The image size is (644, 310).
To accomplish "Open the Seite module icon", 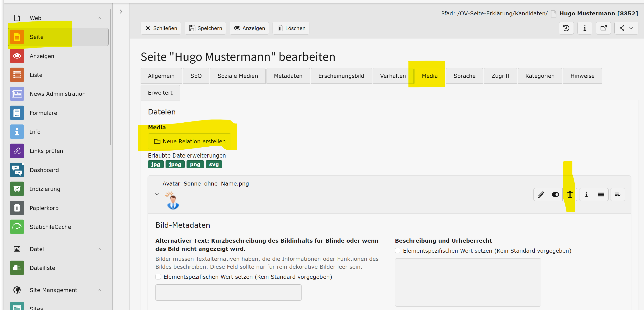I will [17, 37].
